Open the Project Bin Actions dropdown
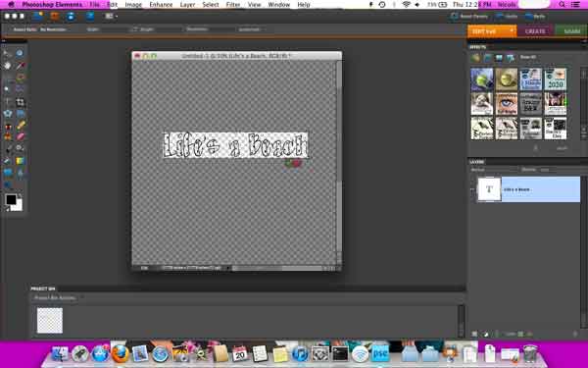This screenshot has height=368, width=588. click(x=58, y=297)
